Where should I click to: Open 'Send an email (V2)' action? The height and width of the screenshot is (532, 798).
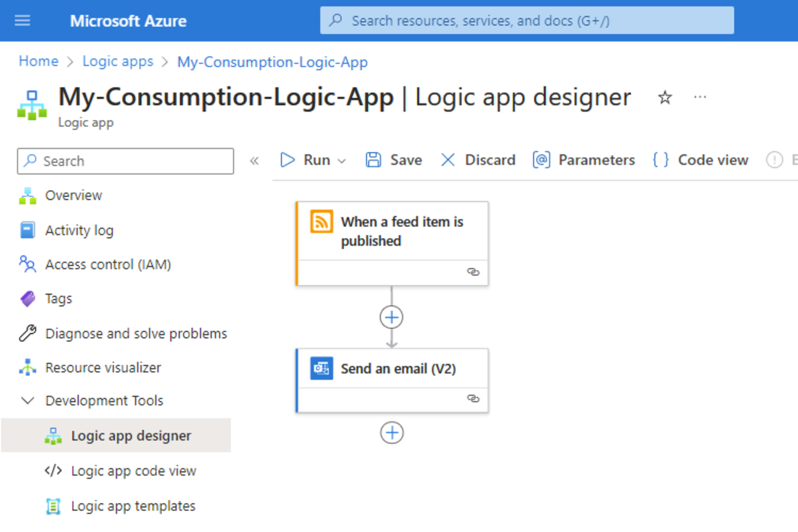(392, 381)
